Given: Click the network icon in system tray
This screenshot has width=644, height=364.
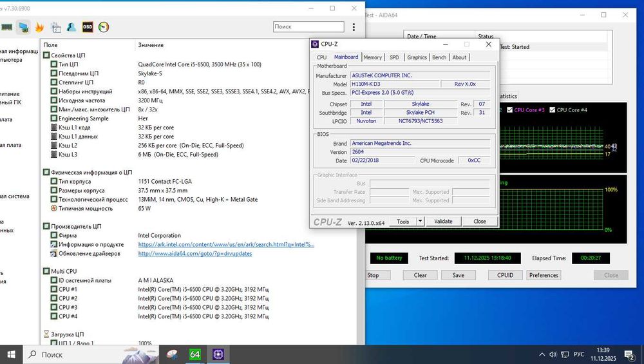Looking at the screenshot, I should [x=565, y=354].
